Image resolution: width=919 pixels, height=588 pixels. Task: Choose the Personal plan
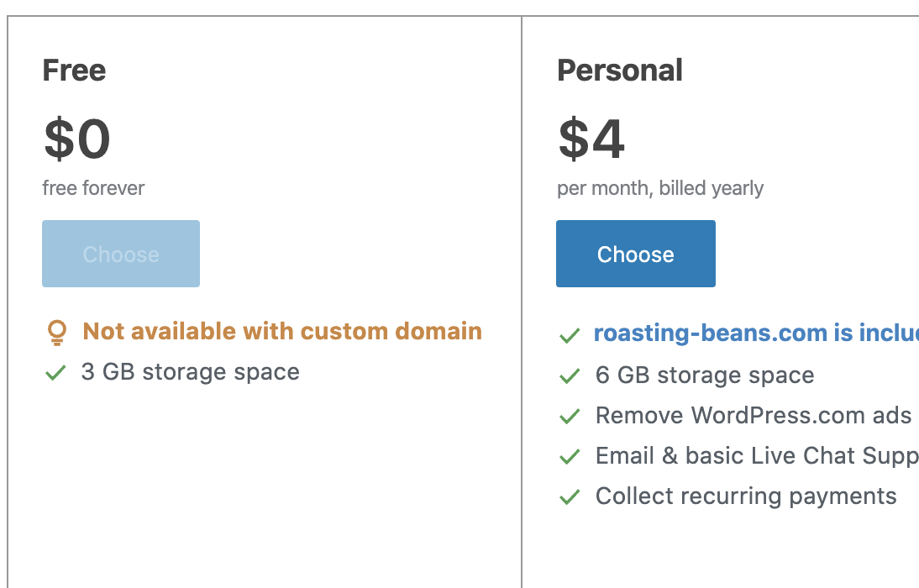(636, 254)
